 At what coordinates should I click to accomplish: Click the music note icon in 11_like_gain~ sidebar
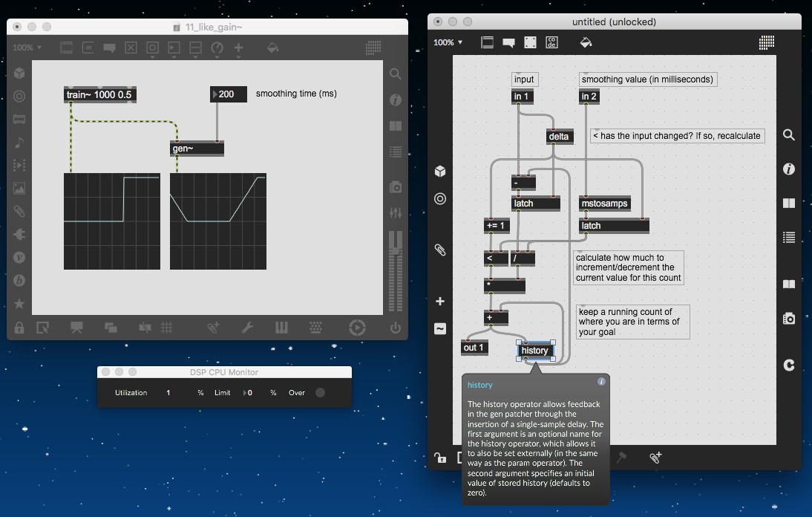tap(19, 143)
